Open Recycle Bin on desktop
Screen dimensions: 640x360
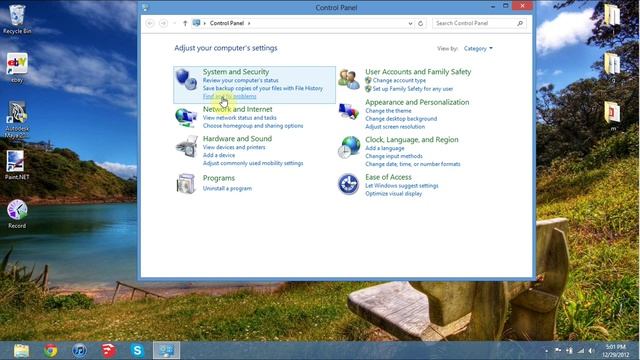click(17, 19)
